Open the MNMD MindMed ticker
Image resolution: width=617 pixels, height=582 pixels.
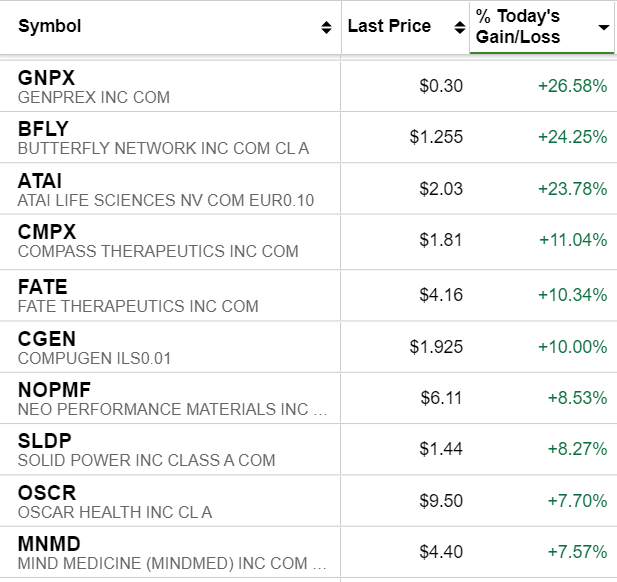[x=49, y=546]
